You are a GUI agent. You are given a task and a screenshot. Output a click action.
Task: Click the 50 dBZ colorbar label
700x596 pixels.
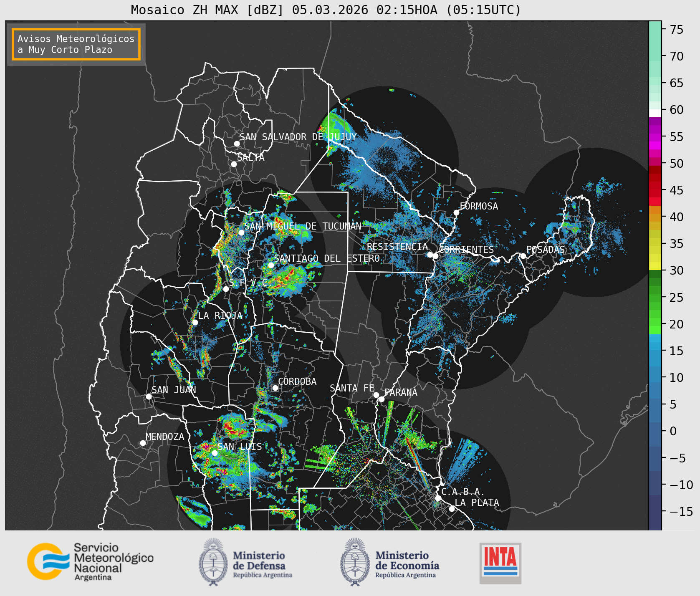(x=676, y=163)
